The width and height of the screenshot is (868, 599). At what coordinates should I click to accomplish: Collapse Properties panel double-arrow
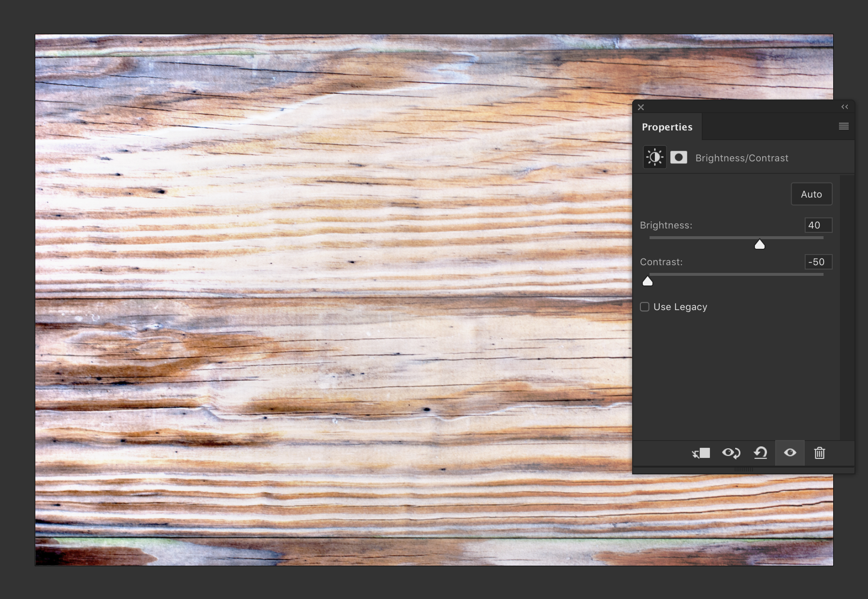click(845, 107)
